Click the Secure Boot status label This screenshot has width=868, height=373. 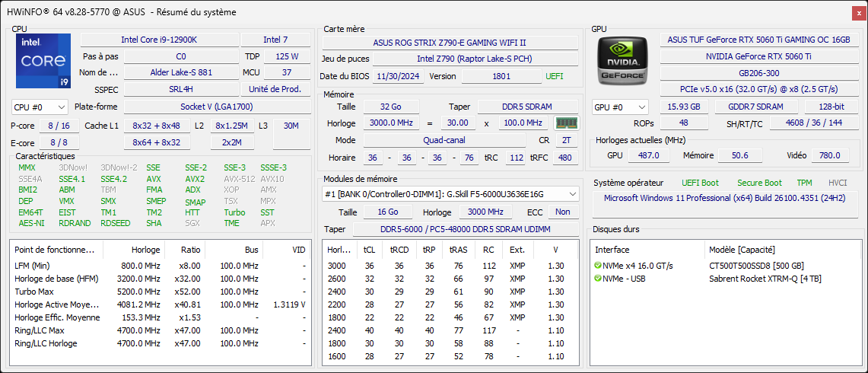click(x=759, y=183)
